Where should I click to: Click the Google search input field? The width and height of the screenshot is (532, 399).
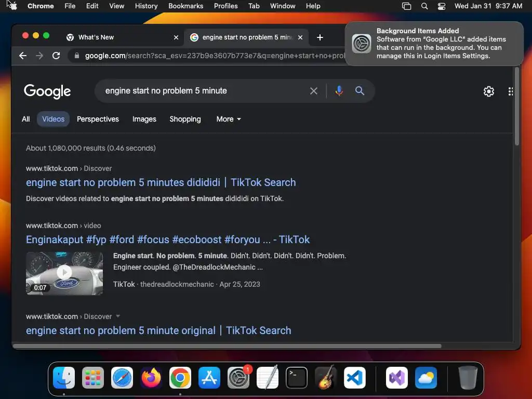coord(204,91)
